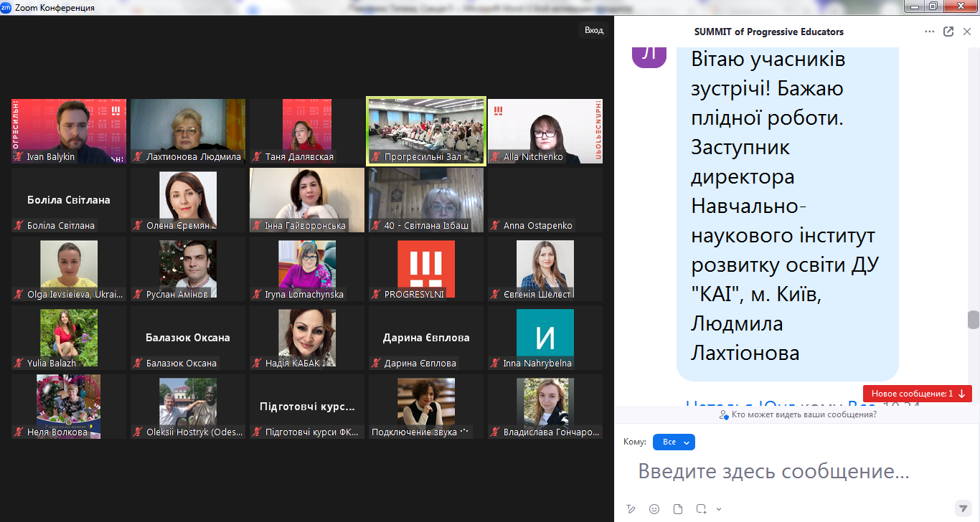Open the chat three-dots more options
The height and width of the screenshot is (522, 980).
(x=930, y=32)
